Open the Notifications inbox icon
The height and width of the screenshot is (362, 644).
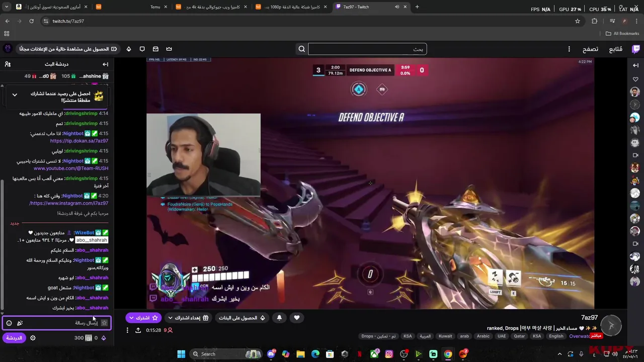155,49
